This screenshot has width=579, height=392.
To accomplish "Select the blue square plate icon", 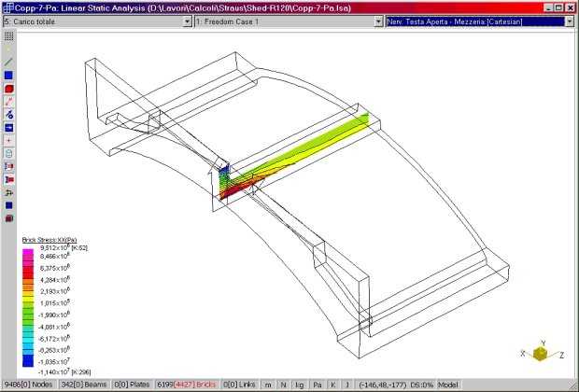I will pos(8,75).
